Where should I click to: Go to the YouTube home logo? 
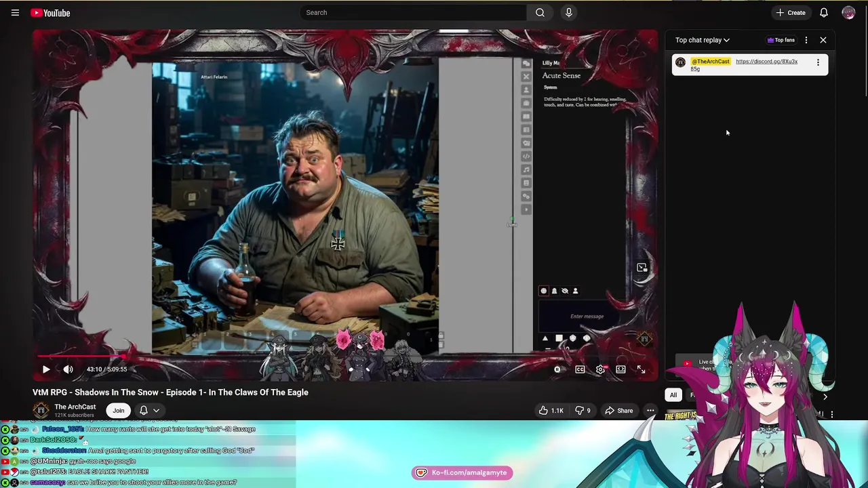click(51, 13)
